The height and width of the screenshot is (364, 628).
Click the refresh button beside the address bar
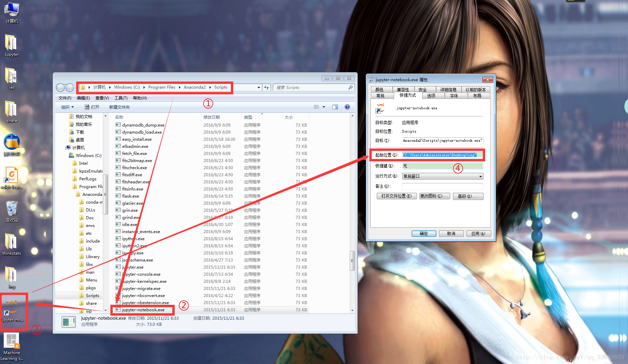(266, 87)
